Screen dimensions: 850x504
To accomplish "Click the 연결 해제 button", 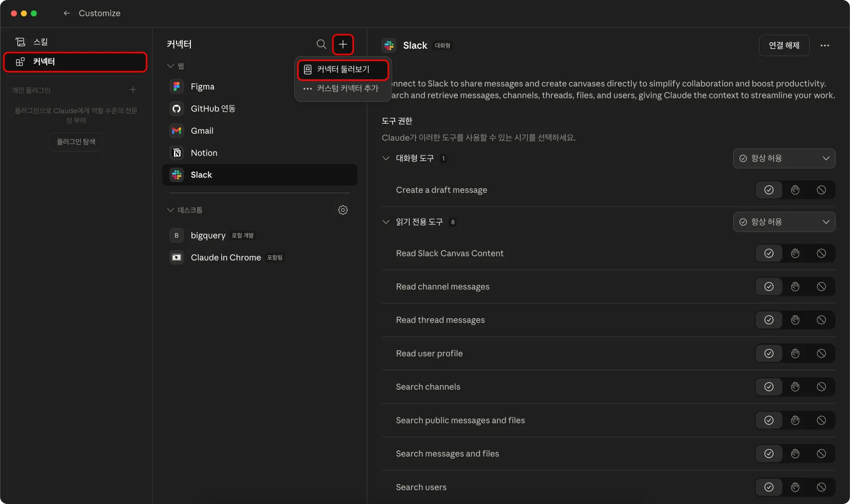I will [784, 45].
